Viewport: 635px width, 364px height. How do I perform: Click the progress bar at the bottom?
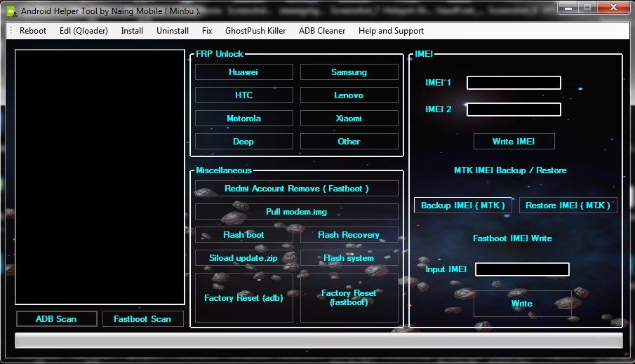point(318,341)
